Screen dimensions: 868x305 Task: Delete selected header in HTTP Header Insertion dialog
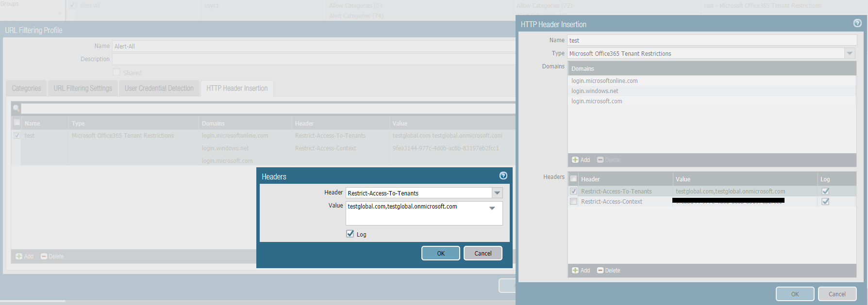608,271
